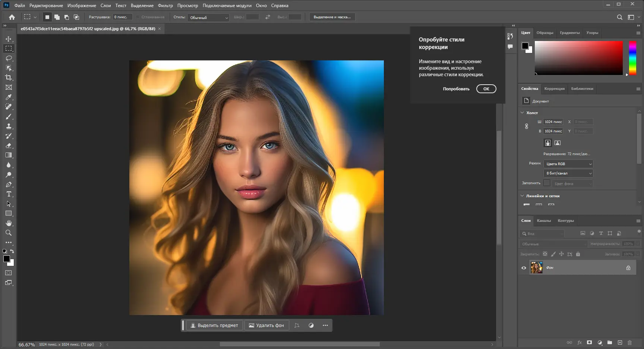Add a layer mask from the Layers panel

(590, 342)
